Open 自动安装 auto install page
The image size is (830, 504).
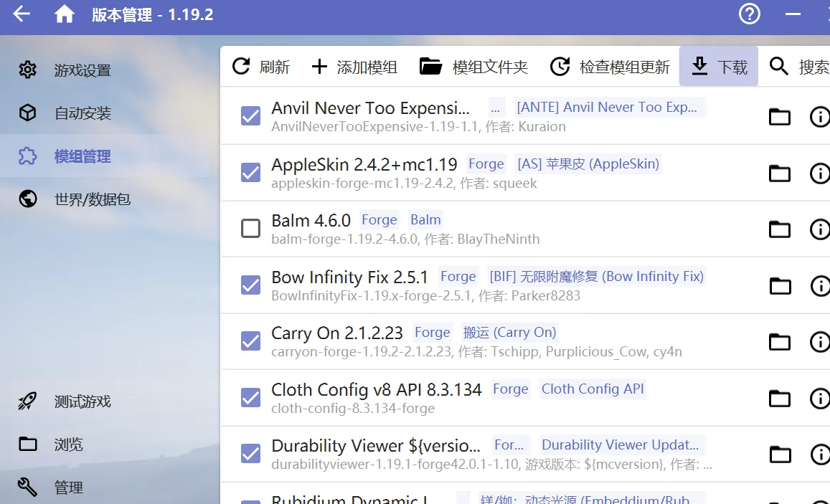pyautogui.click(x=110, y=113)
